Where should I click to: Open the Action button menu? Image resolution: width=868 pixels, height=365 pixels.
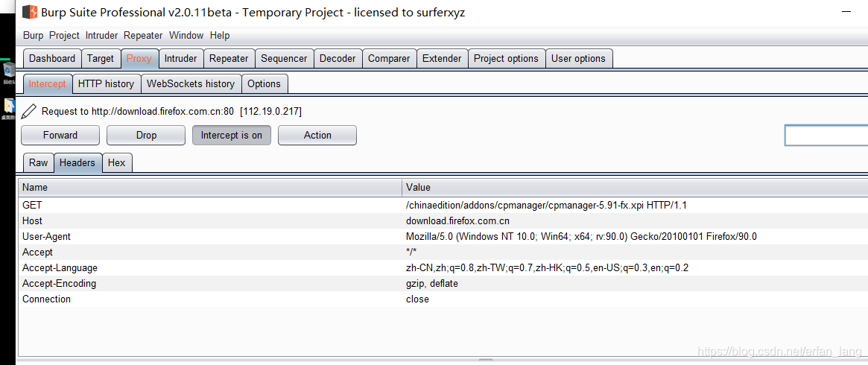pyautogui.click(x=317, y=136)
